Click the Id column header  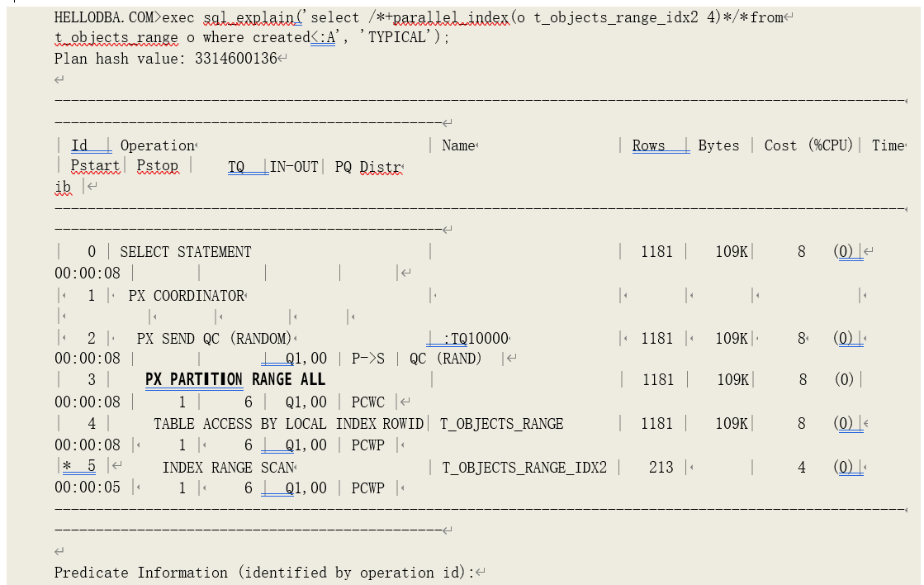[79, 145]
